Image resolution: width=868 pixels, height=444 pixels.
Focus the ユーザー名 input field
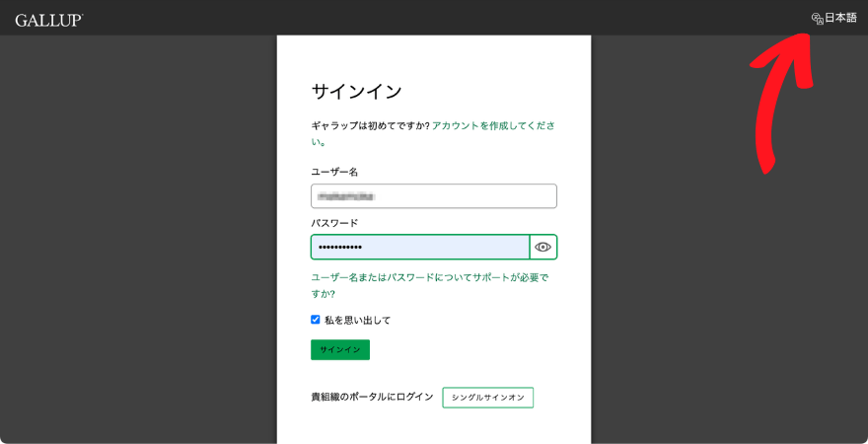point(434,196)
